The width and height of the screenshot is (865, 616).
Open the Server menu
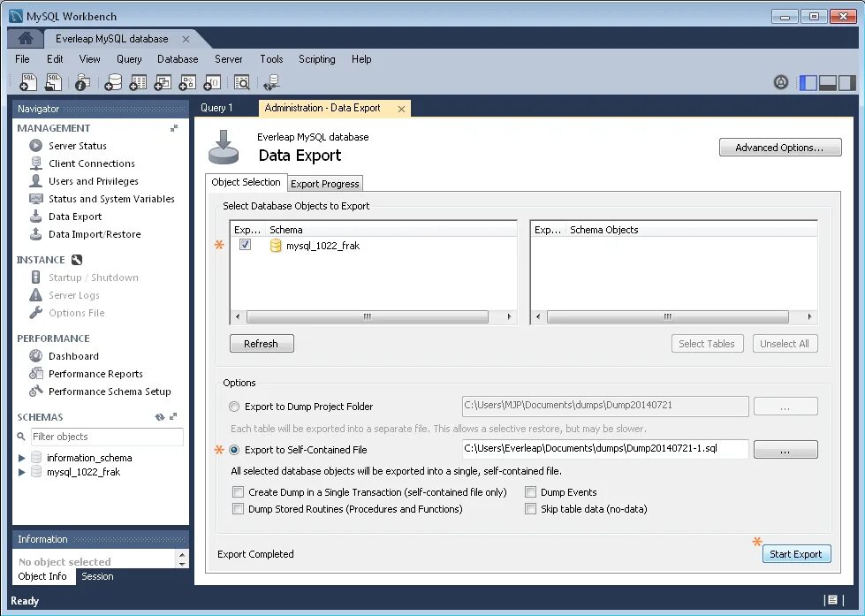(228, 59)
